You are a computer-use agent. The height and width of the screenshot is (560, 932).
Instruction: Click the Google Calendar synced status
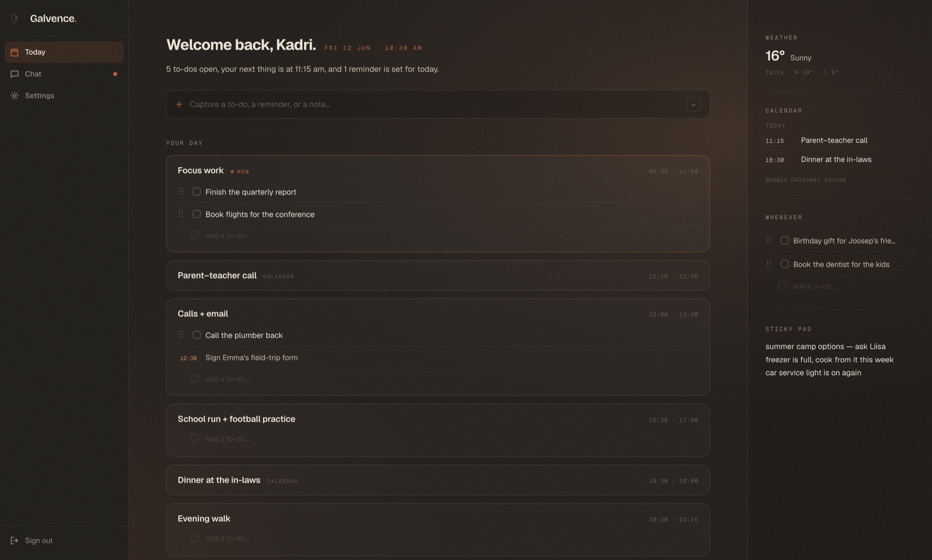(805, 179)
